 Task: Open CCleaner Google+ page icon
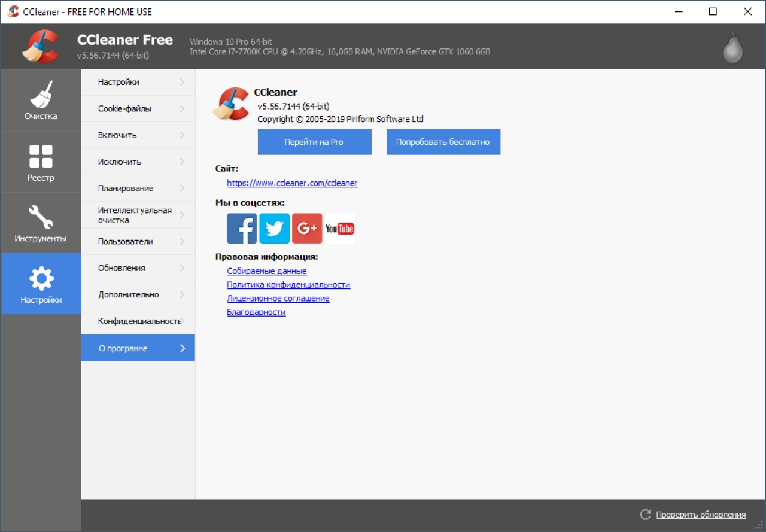click(x=307, y=229)
